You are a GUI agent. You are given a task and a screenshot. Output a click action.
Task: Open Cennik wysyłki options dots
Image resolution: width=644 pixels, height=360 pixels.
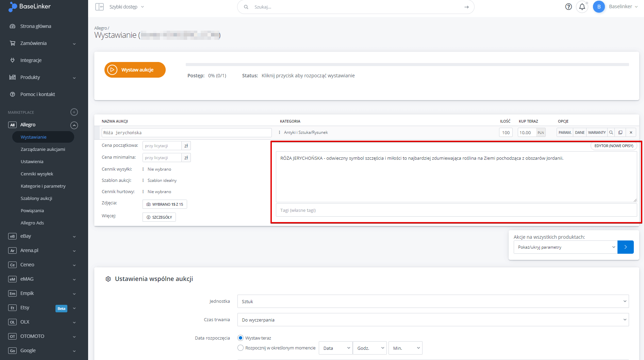[x=143, y=169]
